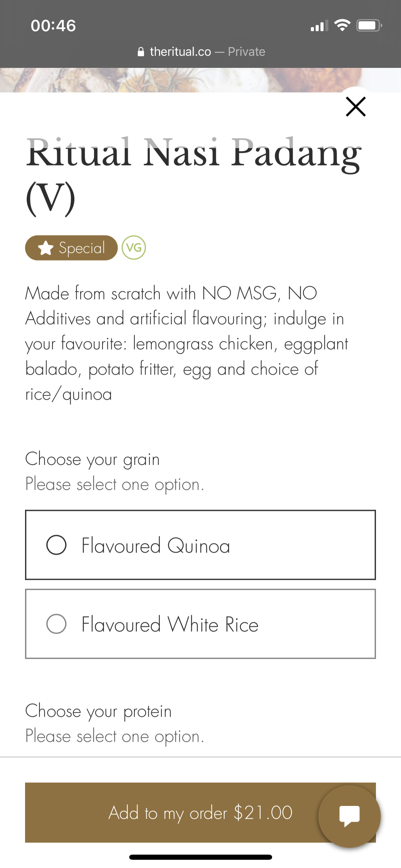Click the Choose your protein heading
Screen dimensions: 401x868
[98, 711]
